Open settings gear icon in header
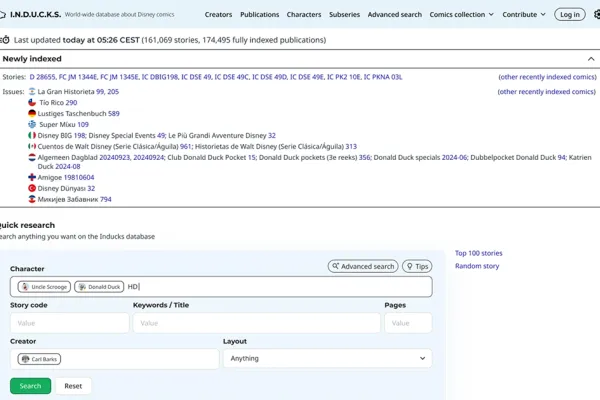 [597, 15]
